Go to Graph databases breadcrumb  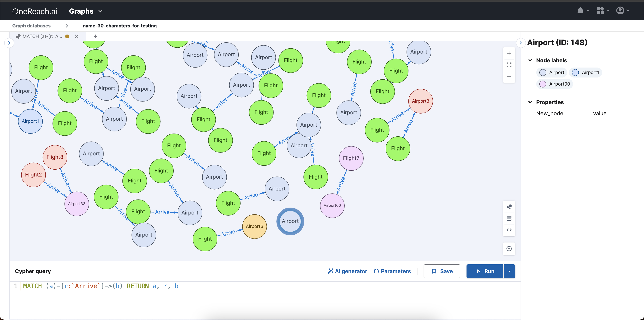click(31, 26)
